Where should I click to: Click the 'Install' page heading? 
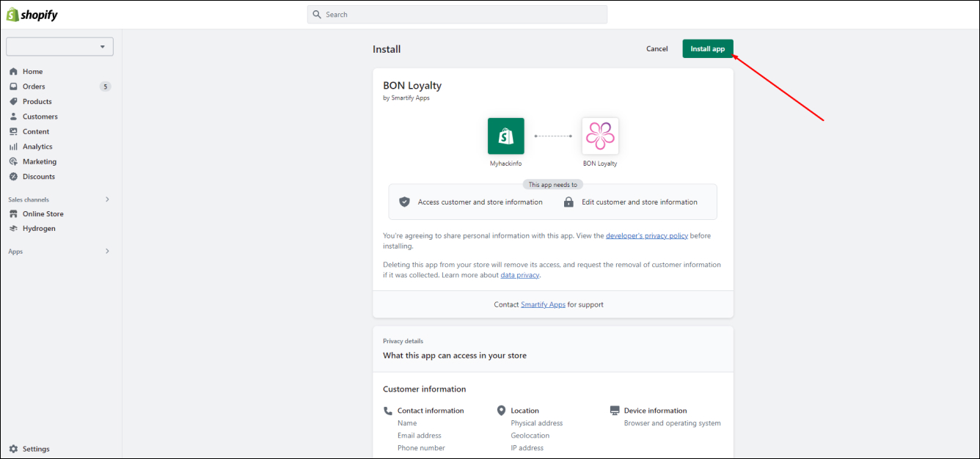tap(387, 50)
